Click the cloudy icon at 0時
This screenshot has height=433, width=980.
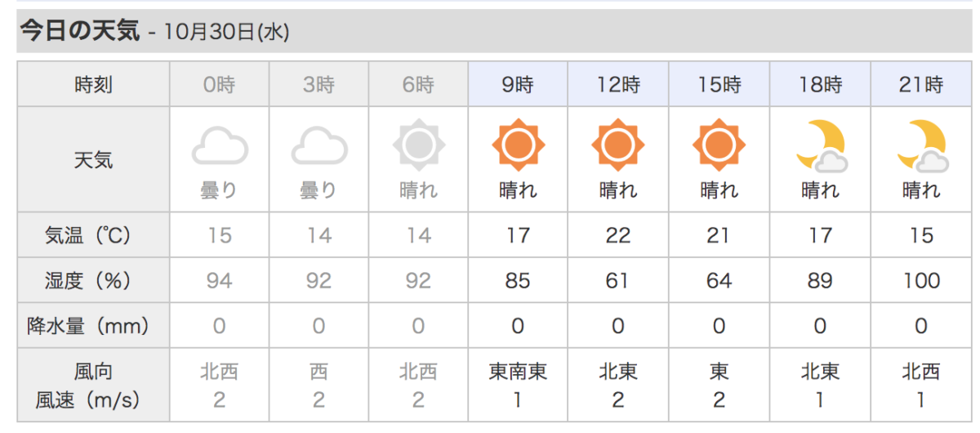pyautogui.click(x=220, y=146)
